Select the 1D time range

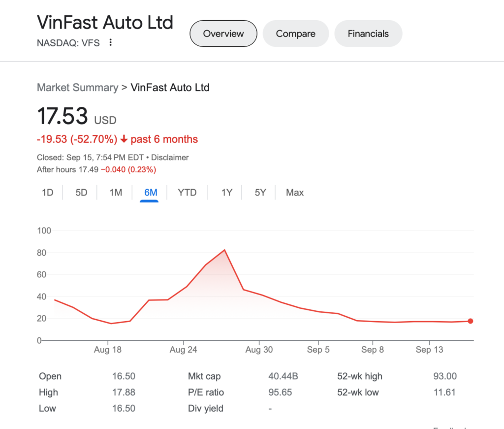click(x=48, y=192)
